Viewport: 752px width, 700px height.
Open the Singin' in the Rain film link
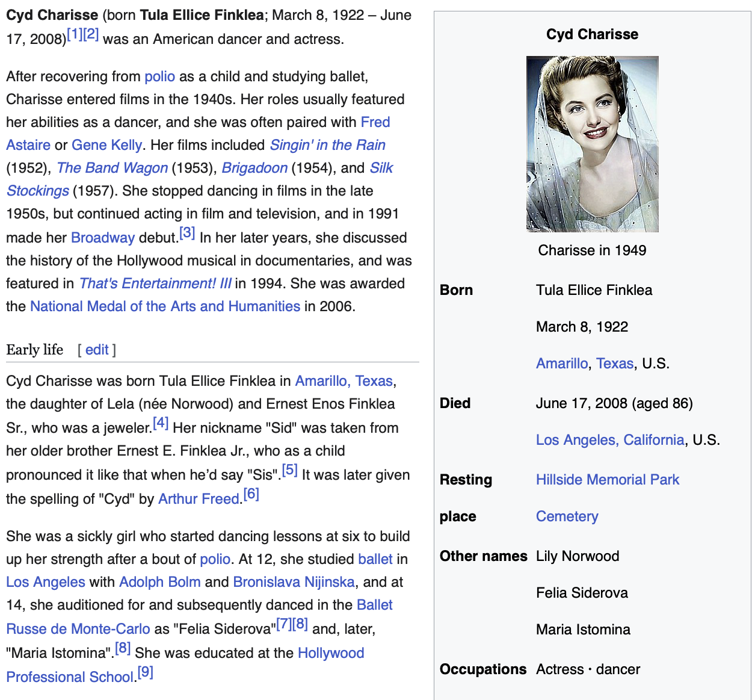(327, 145)
